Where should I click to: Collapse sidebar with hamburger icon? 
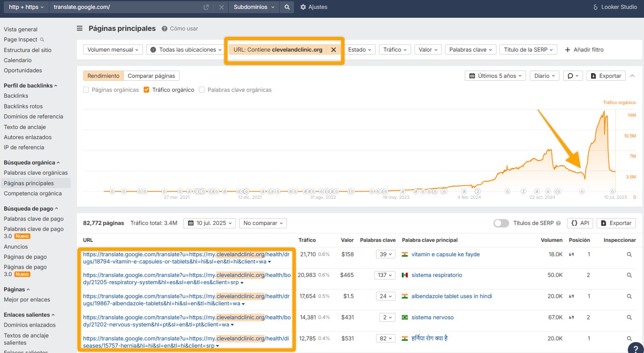(79, 28)
